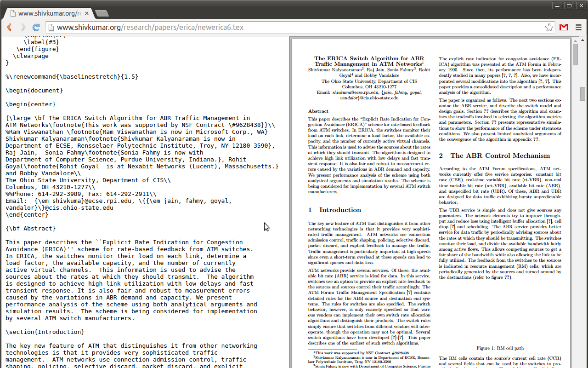Image resolution: width=588 pixels, height=368 pixels.
Task: Click the PDF pane scrollbar up arrow
Action: tap(575, 41)
